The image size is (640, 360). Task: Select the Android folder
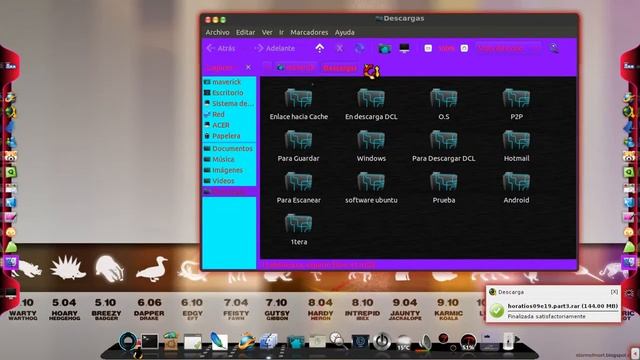point(516,187)
